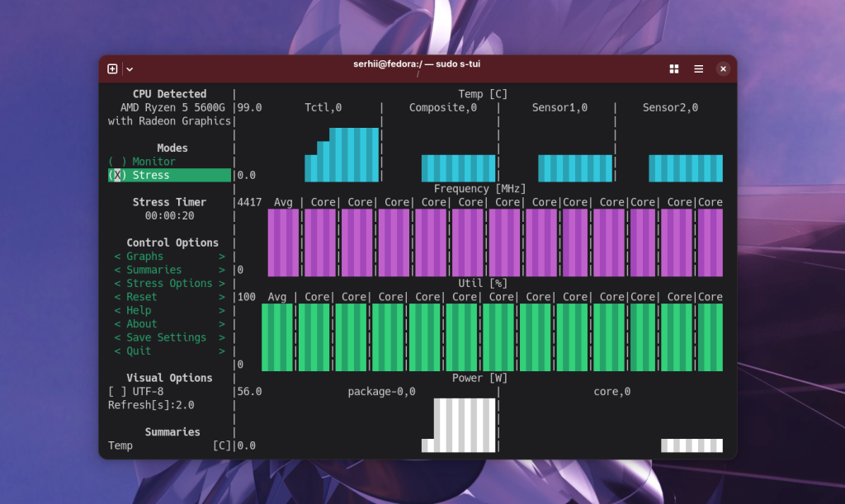Open a new terminal tab icon
845x504 pixels.
(112, 69)
